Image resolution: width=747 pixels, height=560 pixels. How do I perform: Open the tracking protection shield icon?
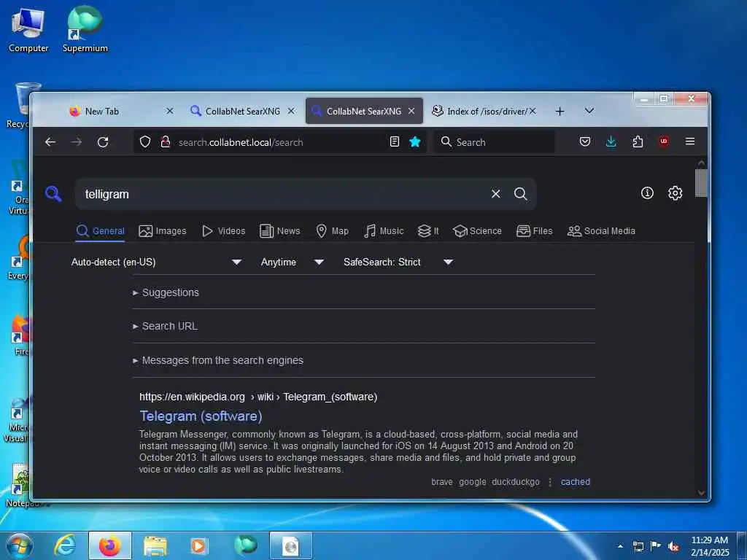tap(145, 142)
